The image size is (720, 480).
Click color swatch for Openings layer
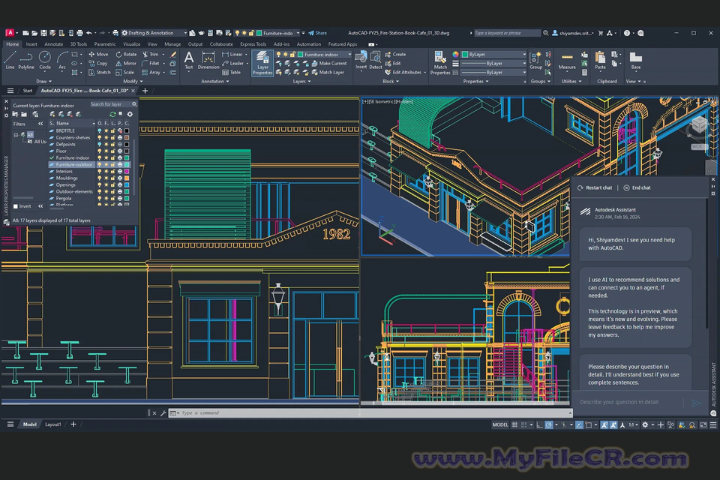pos(126,185)
